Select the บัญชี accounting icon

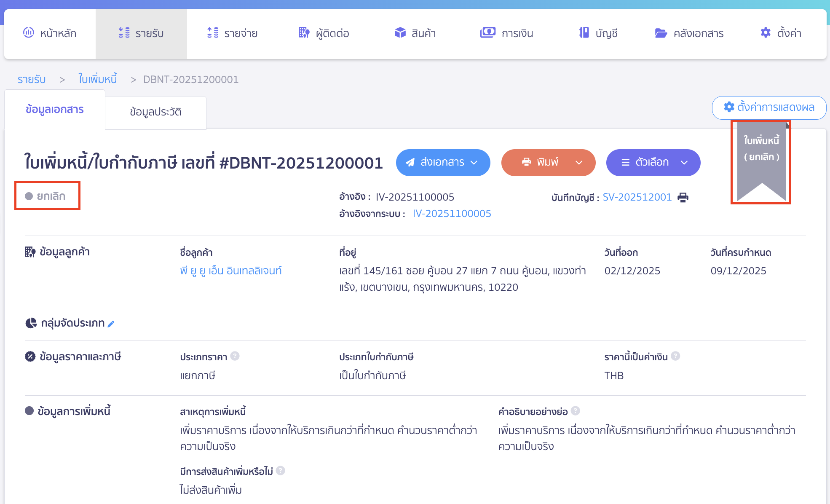584,32
